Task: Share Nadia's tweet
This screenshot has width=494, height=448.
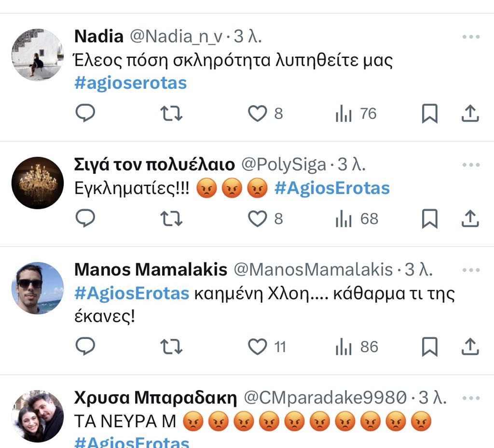Action: 469,113
